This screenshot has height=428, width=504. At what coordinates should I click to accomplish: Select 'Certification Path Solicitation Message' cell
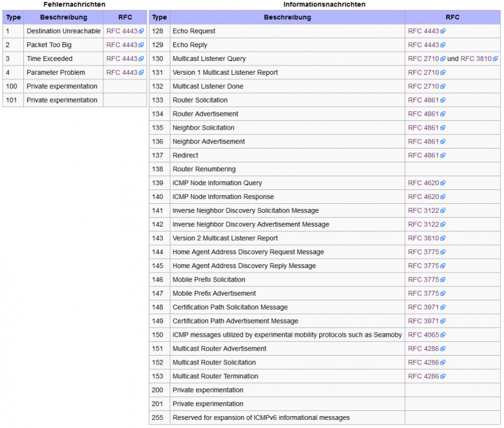pyautogui.click(x=287, y=307)
